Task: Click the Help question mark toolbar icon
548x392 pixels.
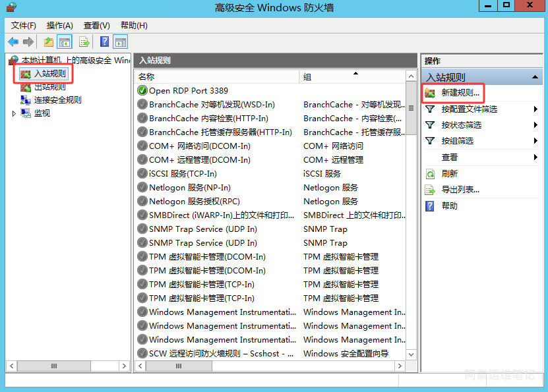Action: [x=104, y=42]
